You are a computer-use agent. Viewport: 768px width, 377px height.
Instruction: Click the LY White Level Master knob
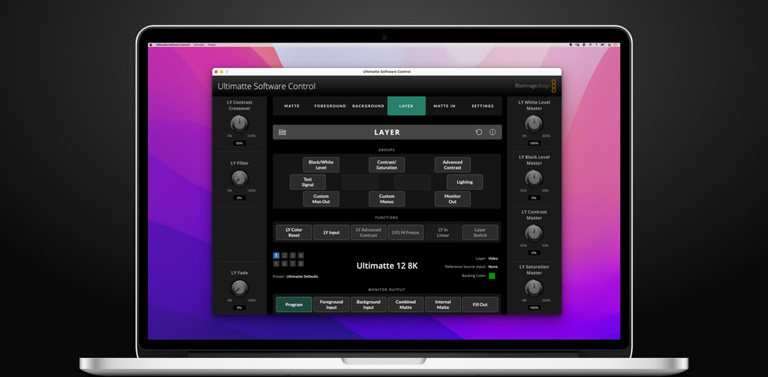(534, 123)
